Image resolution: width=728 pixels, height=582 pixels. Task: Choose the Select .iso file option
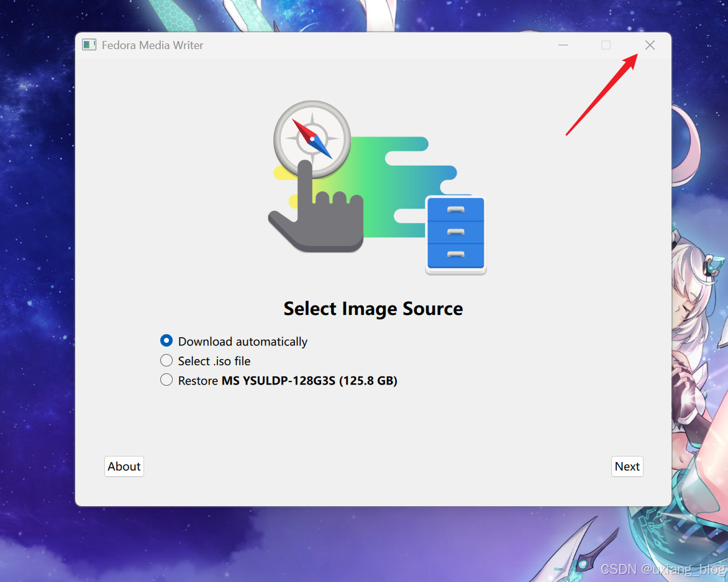point(166,361)
